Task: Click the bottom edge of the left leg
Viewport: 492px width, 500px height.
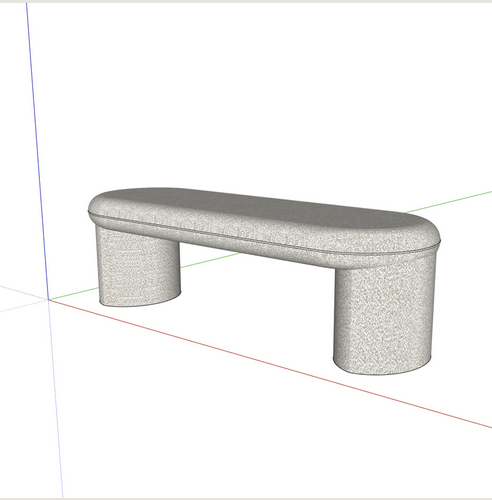Action: coord(140,302)
